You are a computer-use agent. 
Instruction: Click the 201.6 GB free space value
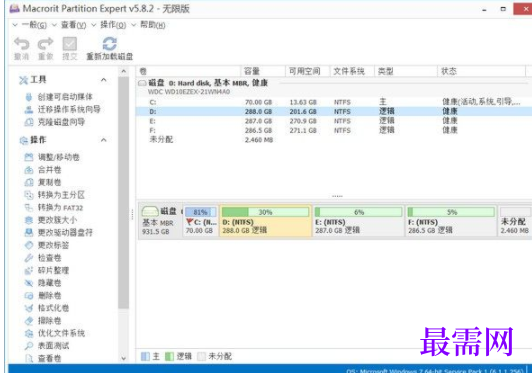(x=303, y=112)
